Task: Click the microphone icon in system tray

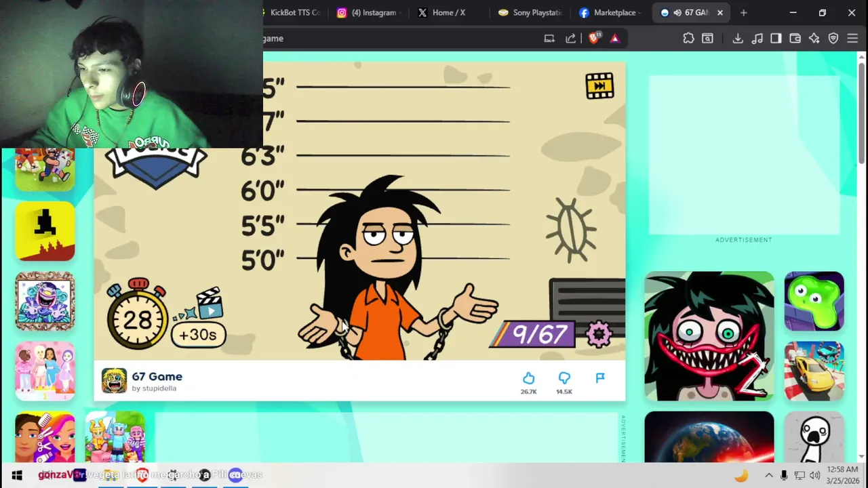Action: [x=784, y=475]
